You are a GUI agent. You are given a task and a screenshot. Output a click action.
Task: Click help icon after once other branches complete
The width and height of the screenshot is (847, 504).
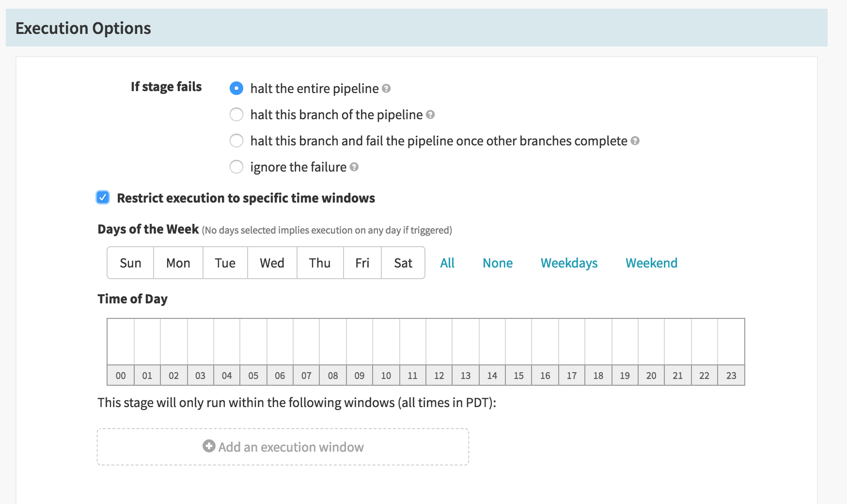[635, 141]
